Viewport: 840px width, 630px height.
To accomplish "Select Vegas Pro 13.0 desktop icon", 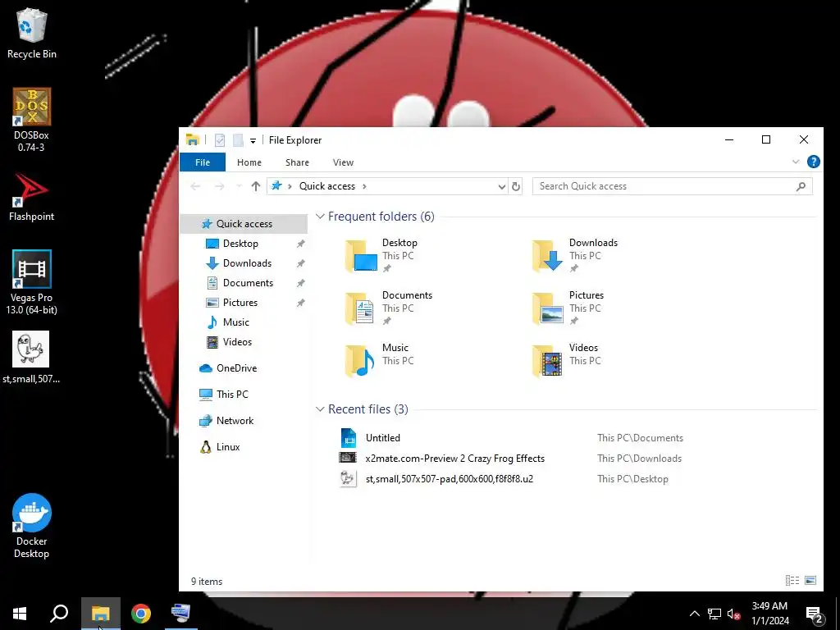I will pyautogui.click(x=31, y=282).
